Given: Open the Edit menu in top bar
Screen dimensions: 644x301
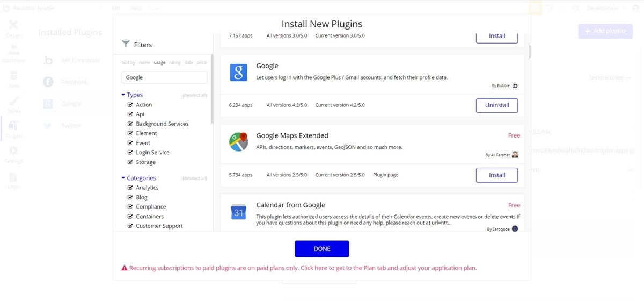Looking at the screenshot, I should (x=116, y=8).
